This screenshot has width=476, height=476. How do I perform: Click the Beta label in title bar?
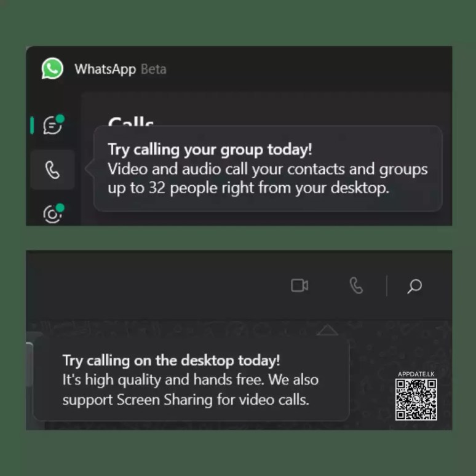pyautogui.click(x=154, y=69)
